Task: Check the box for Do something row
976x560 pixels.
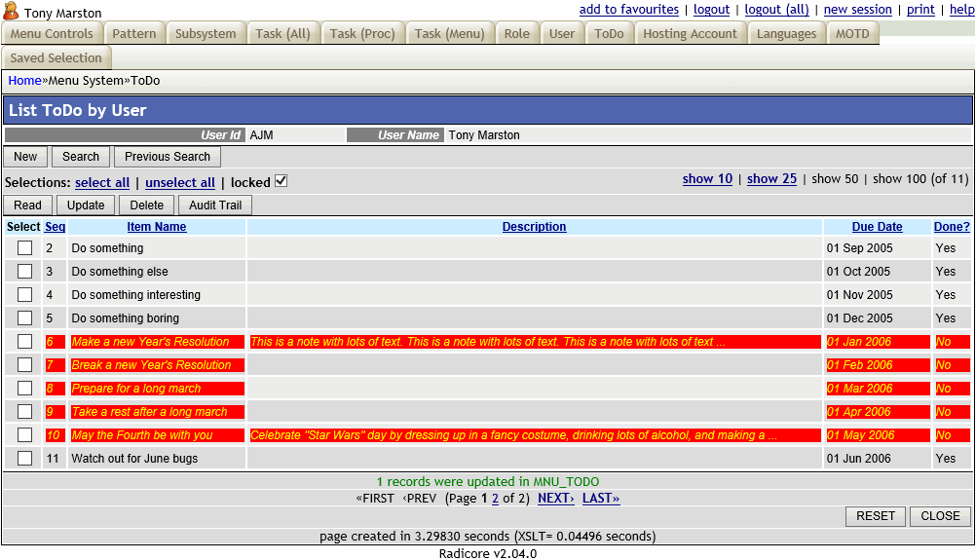Action: coord(25,248)
